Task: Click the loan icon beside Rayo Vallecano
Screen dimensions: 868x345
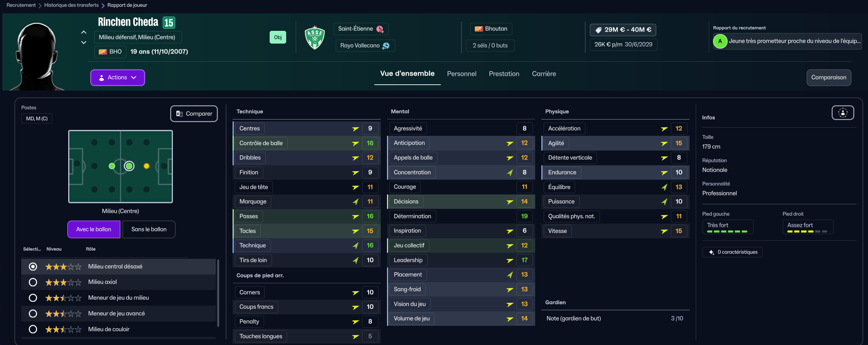Action: point(386,46)
